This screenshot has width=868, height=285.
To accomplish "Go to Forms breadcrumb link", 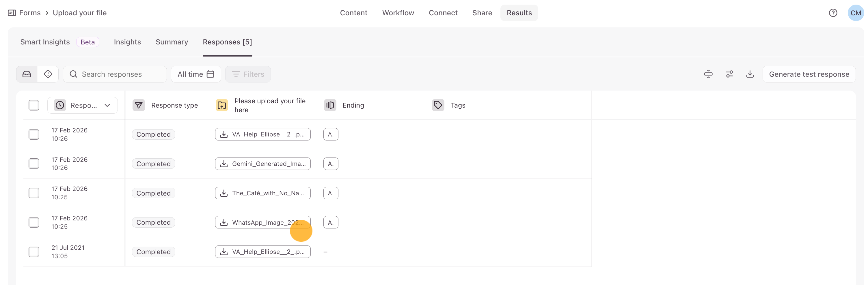I will (x=30, y=13).
